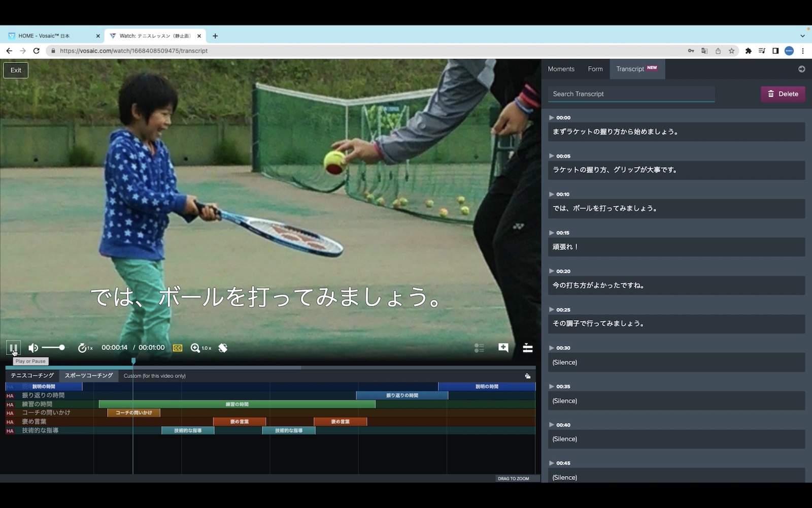
Task: Open the moments list icon in player
Action: click(479, 348)
